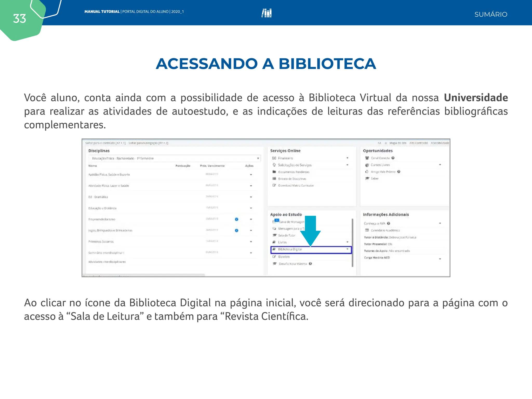
Task: Open the Mapa do site link
Action: [398, 143]
